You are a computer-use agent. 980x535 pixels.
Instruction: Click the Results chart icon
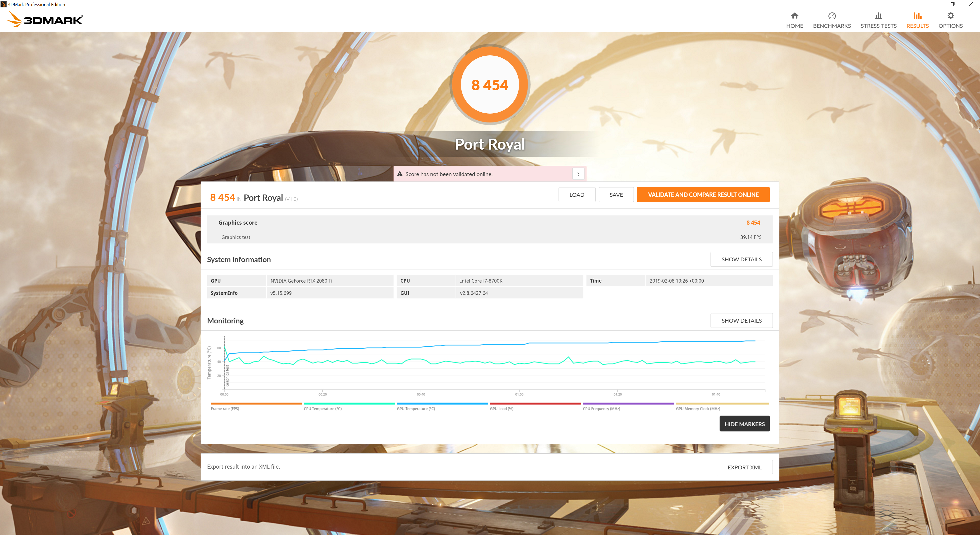coord(917,16)
